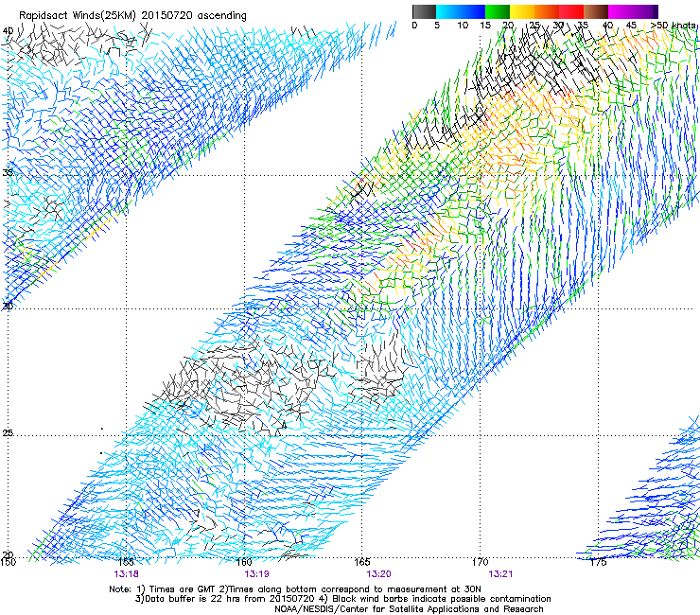
Task: Click longitude label 175
Action: [598, 562]
